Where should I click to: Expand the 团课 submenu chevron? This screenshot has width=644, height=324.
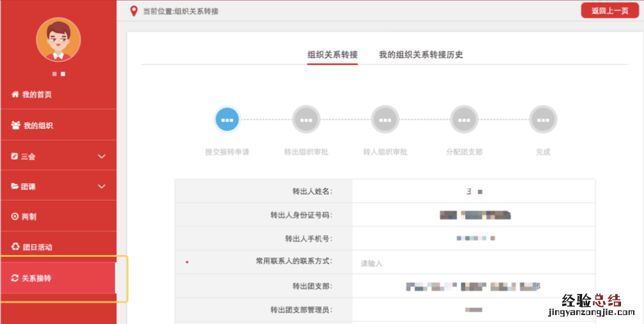102,187
